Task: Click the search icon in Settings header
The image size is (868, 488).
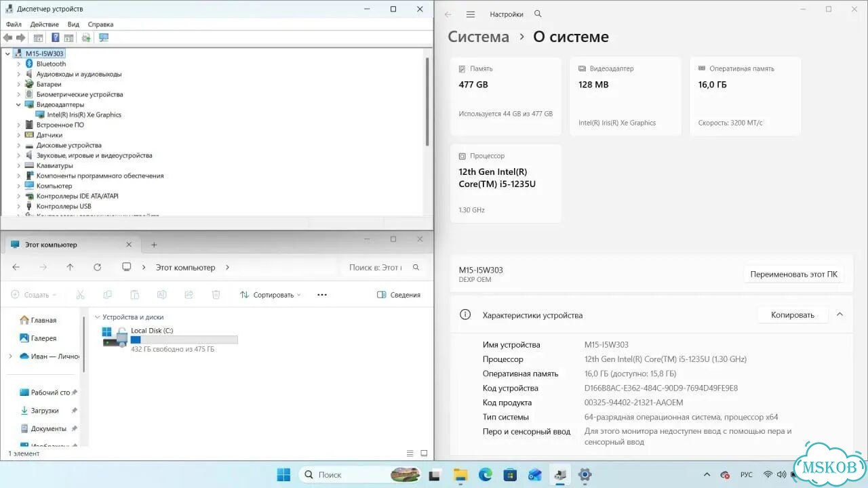Action: (538, 14)
